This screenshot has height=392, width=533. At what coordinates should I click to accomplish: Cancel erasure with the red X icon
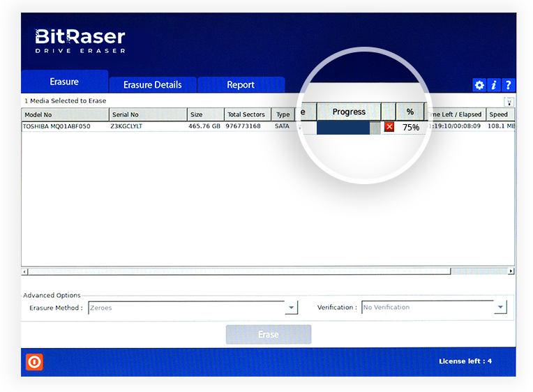pyautogui.click(x=389, y=127)
